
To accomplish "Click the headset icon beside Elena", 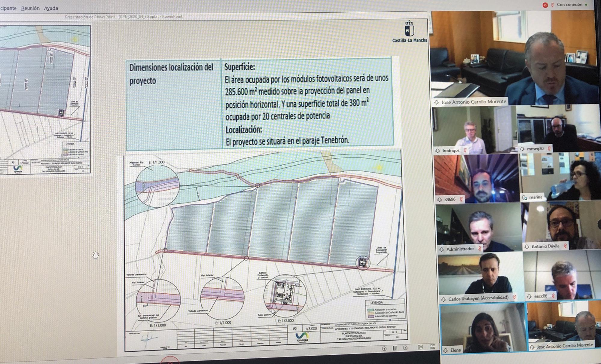I will point(446,350).
